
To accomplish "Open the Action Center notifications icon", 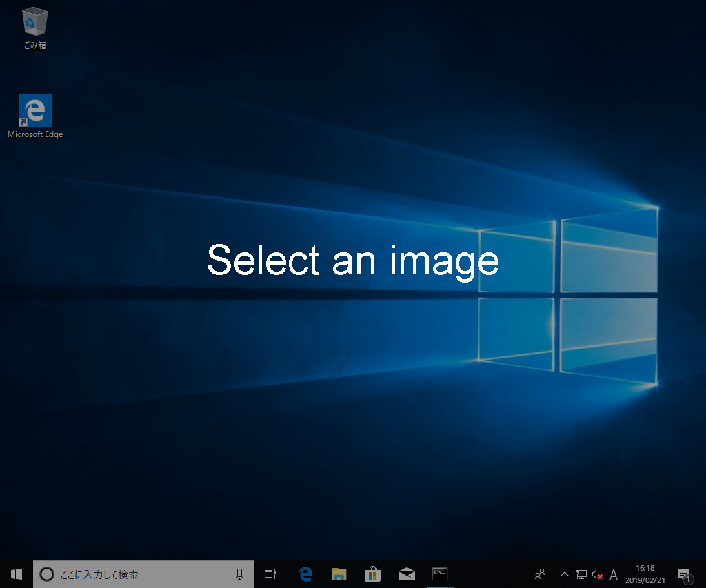I will (x=685, y=574).
